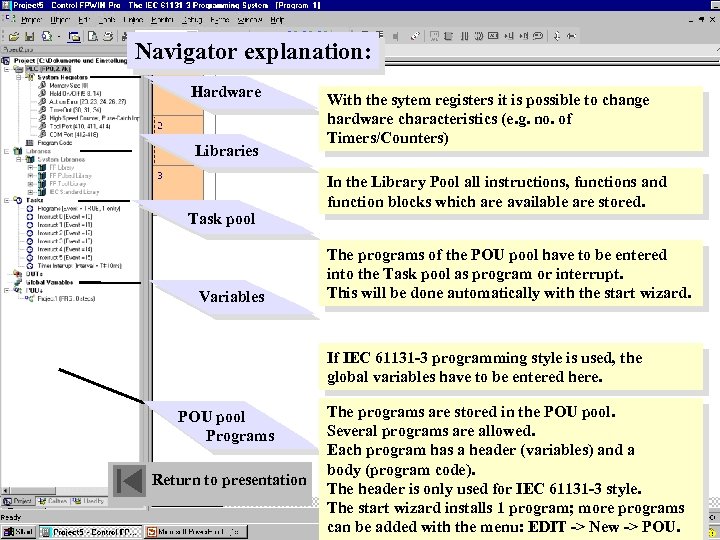The height and width of the screenshot is (540, 720).
Task: Click the Windows Start button
Action: tap(18, 532)
